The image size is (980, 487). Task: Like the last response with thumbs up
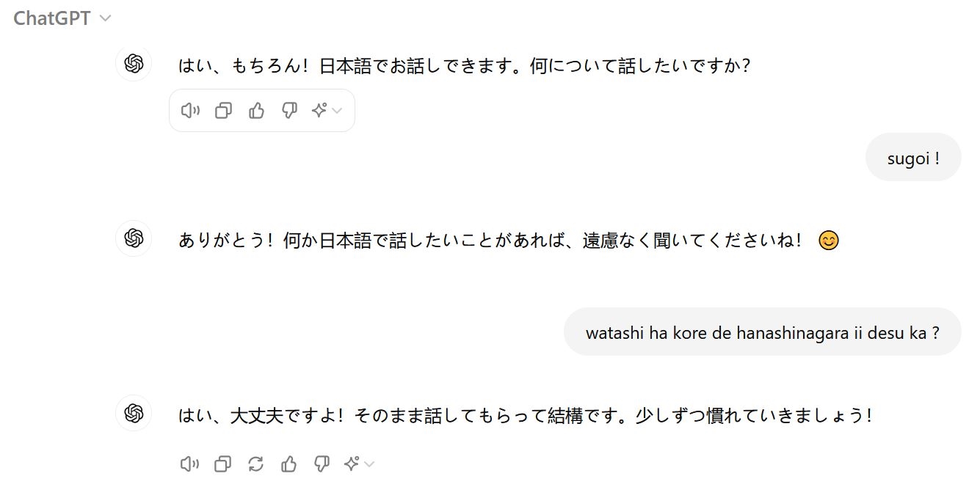(288, 464)
